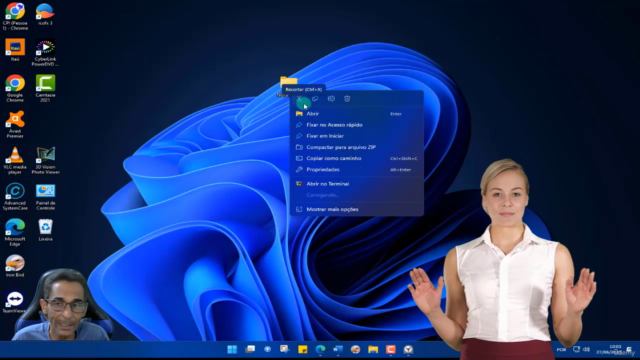The width and height of the screenshot is (640, 360).
Task: Select the CPI (Pessoa 1) Chrome desktop shortcut
Action: [x=15, y=16]
